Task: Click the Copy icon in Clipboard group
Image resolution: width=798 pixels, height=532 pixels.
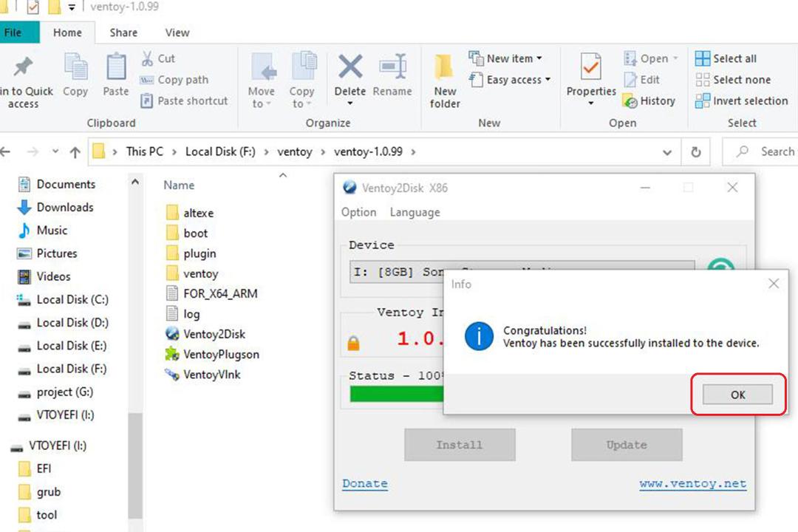Action: tap(75, 66)
